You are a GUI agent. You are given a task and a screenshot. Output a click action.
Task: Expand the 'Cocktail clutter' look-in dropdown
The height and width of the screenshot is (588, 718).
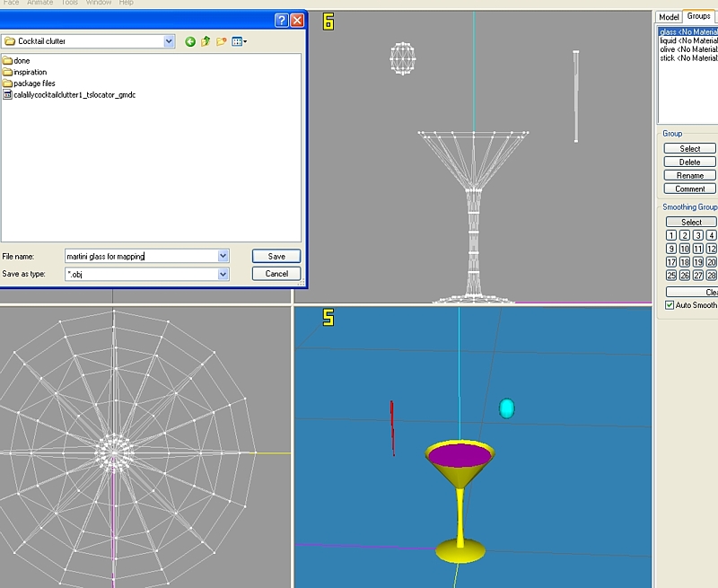pos(170,41)
